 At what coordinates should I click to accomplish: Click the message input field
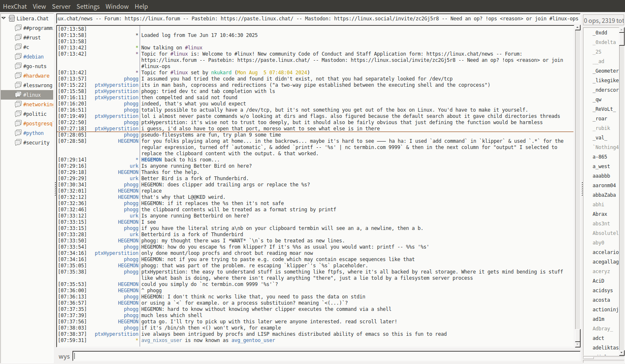pos(326,356)
